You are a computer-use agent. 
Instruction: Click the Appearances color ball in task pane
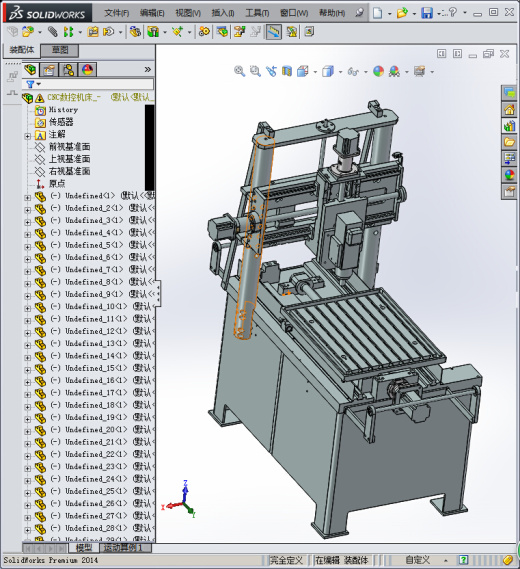509,175
